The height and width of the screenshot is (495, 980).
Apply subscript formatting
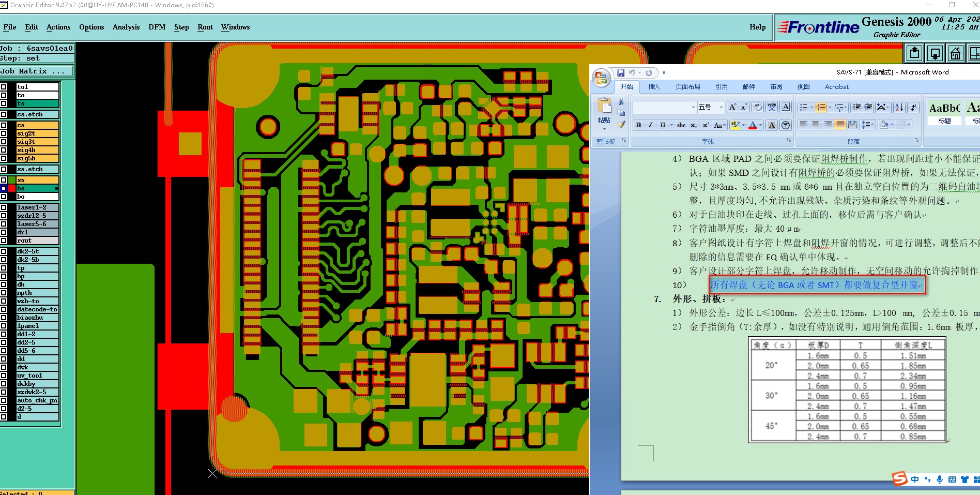(x=694, y=125)
